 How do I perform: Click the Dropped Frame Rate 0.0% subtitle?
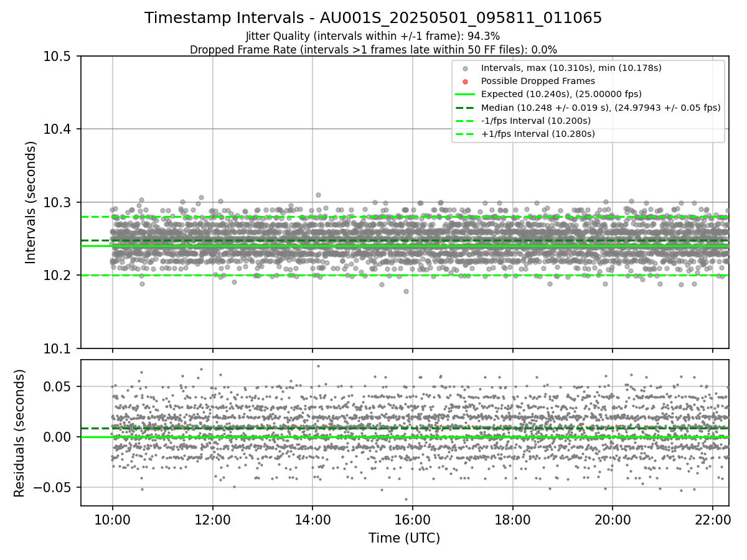[373, 49]
